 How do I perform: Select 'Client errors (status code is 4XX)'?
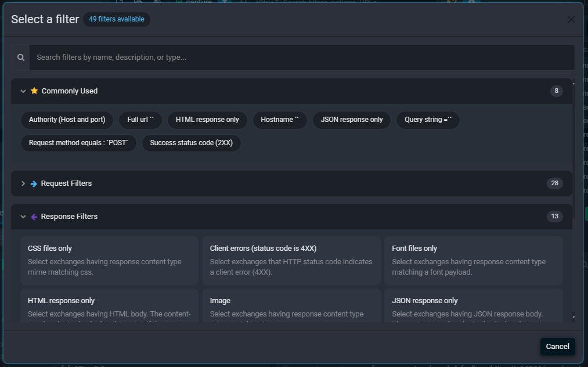pyautogui.click(x=291, y=260)
